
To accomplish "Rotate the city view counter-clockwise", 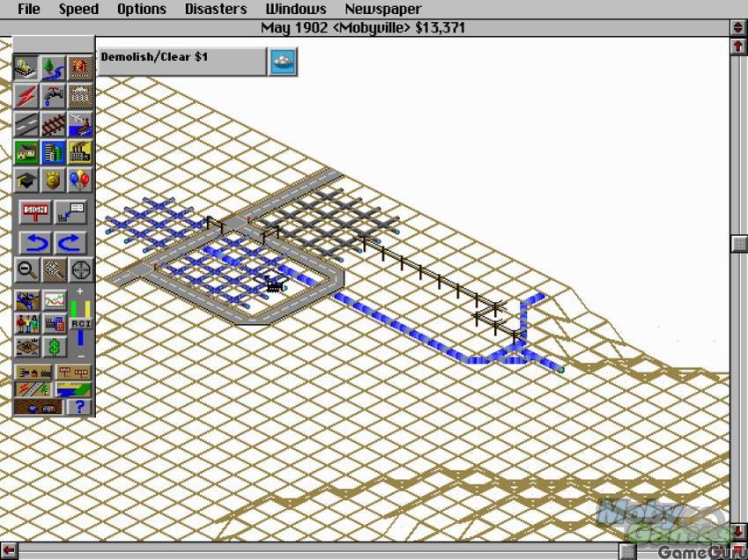I will click(35, 243).
